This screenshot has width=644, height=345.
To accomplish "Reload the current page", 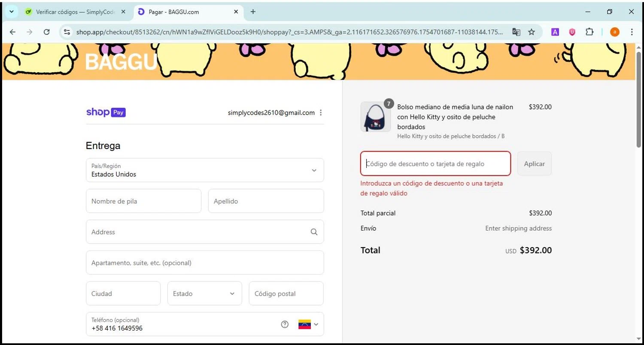I will pos(47,32).
